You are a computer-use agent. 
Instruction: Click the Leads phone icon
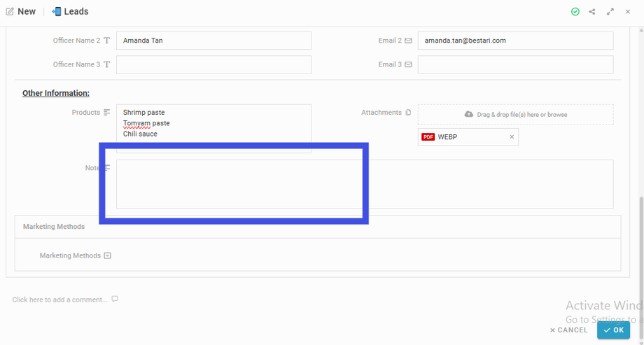coord(56,11)
